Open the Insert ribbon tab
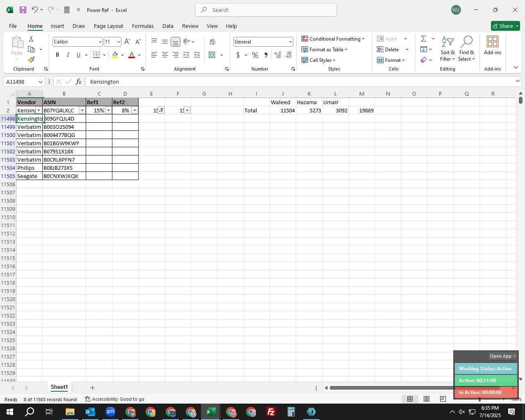Image resolution: width=525 pixels, height=420 pixels. (x=57, y=26)
